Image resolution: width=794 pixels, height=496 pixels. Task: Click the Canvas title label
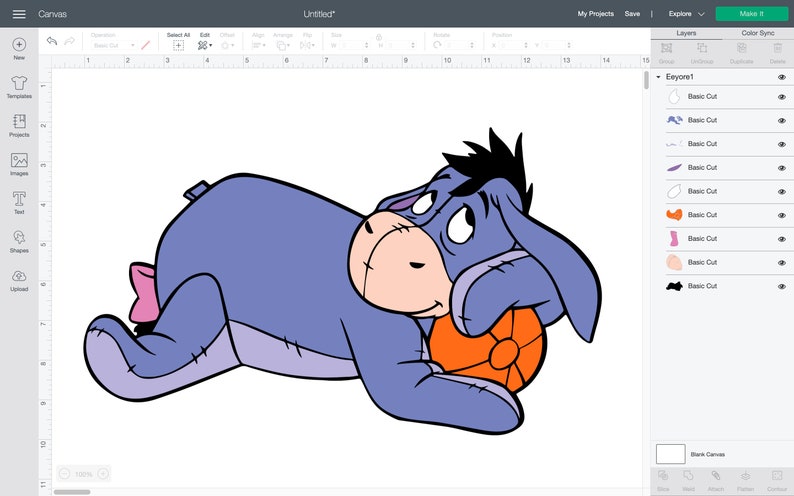tap(53, 14)
